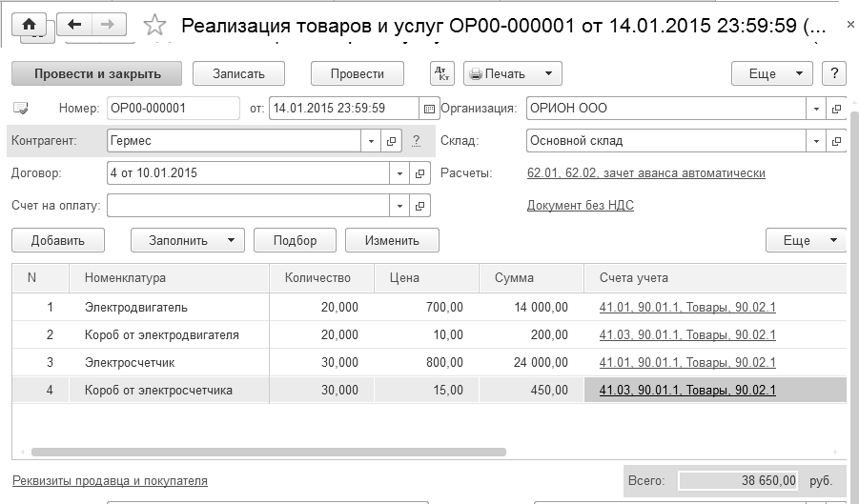Go to the home page icon
Image resolution: width=859 pixels, height=504 pixels.
(29, 25)
